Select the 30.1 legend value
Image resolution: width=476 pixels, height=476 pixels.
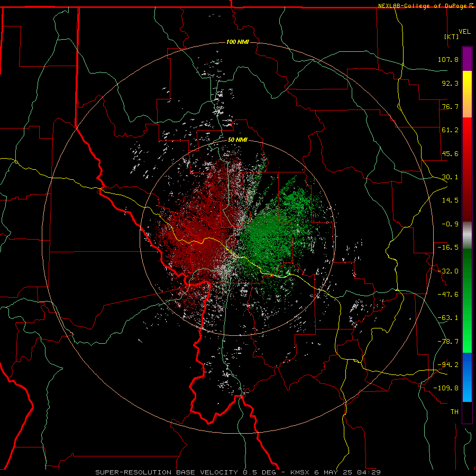(x=450, y=177)
